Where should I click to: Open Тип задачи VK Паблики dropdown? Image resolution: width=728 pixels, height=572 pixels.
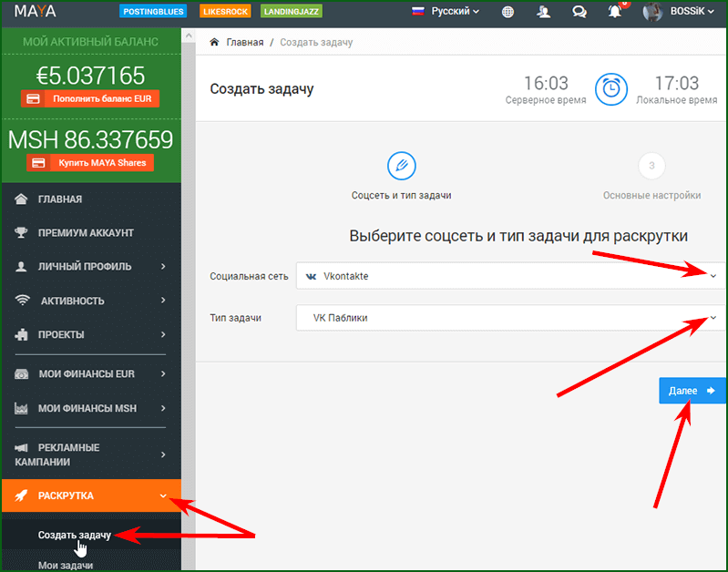click(511, 318)
